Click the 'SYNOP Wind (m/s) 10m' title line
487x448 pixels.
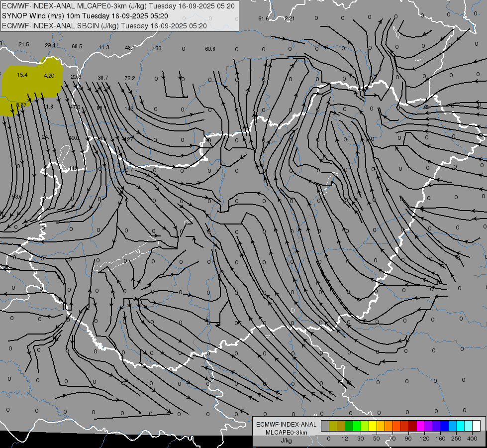85,16
